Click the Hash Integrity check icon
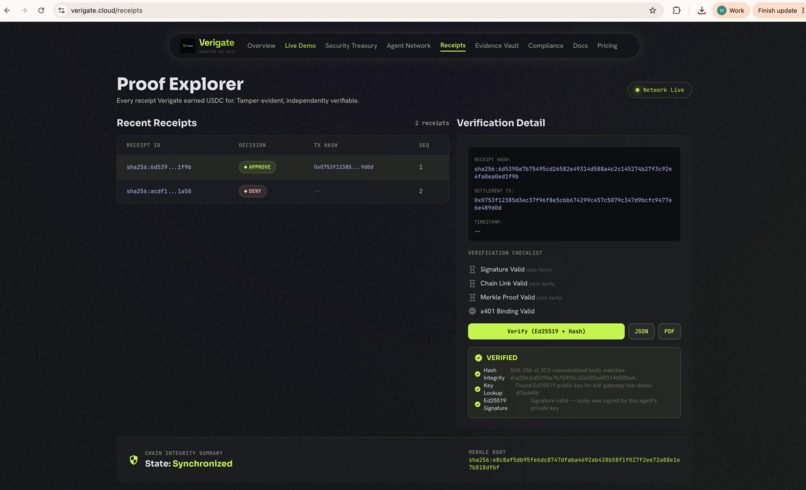Screen dimensions: 806x490 [x=478, y=374]
